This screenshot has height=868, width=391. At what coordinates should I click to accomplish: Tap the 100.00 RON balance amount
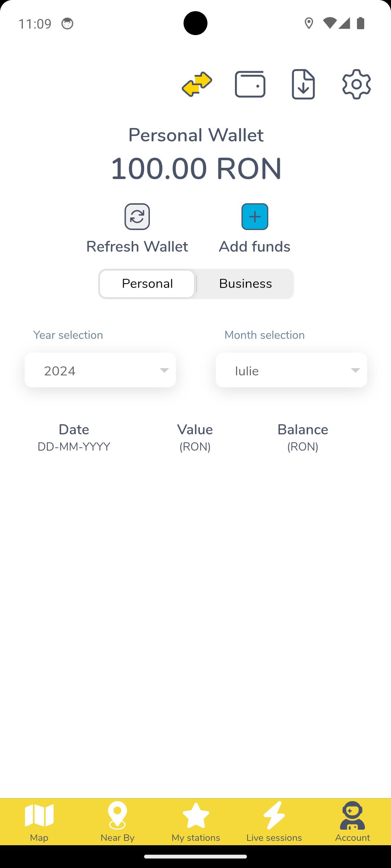pyautogui.click(x=196, y=169)
